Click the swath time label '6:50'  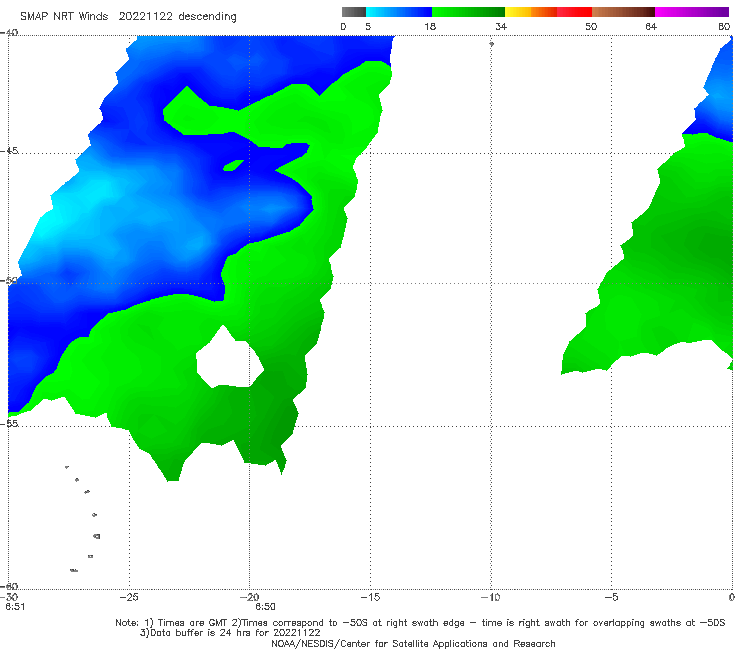click(x=265, y=607)
